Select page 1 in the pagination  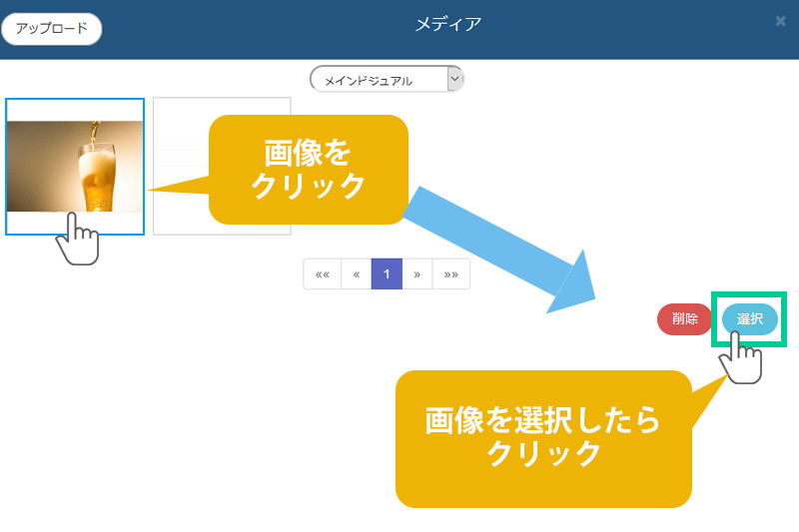tap(387, 273)
